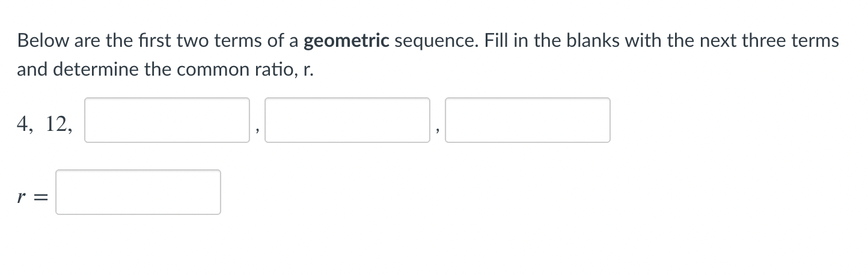Click the first term number 4
This screenshot has width=868, height=275.
(23, 124)
